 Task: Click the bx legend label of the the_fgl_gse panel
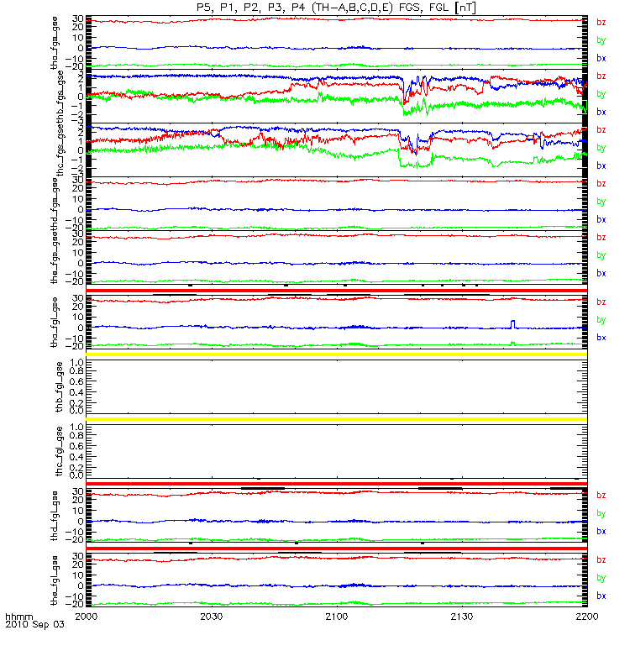601,596
